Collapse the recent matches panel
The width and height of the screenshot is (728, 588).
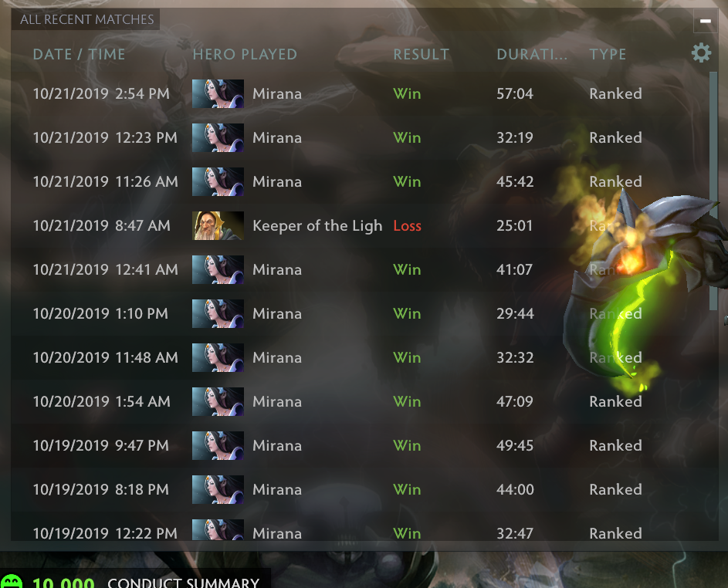[x=706, y=21]
